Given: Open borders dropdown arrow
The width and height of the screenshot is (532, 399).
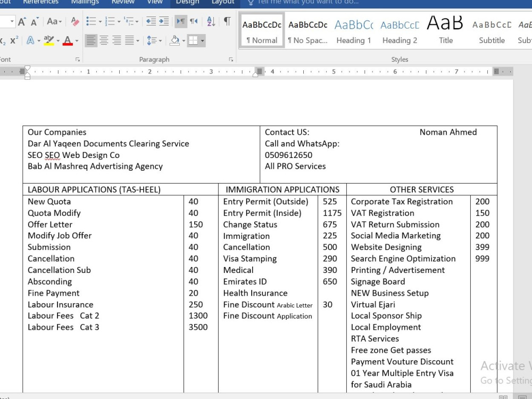Looking at the screenshot, I should click(x=203, y=41).
